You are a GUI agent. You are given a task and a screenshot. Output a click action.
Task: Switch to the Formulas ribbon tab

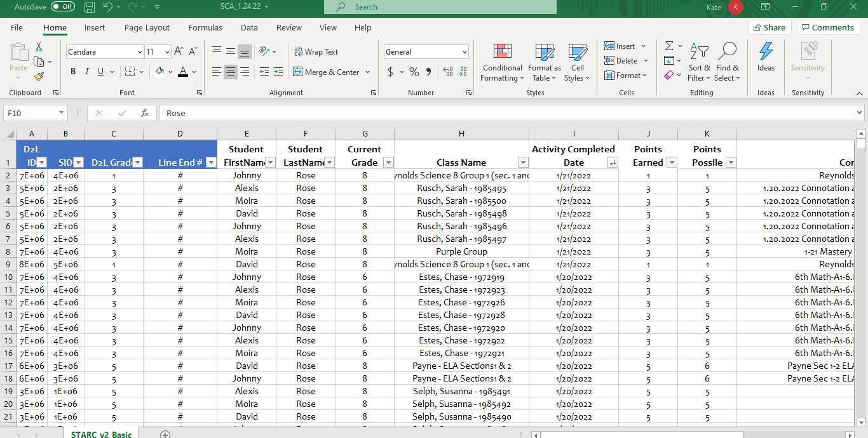click(205, 27)
